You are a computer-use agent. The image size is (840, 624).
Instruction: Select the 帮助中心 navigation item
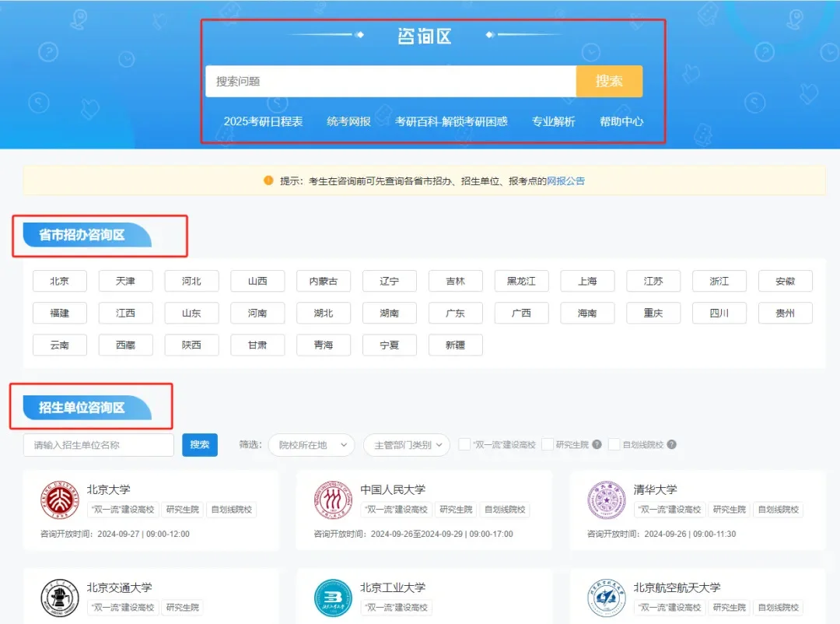tap(621, 121)
